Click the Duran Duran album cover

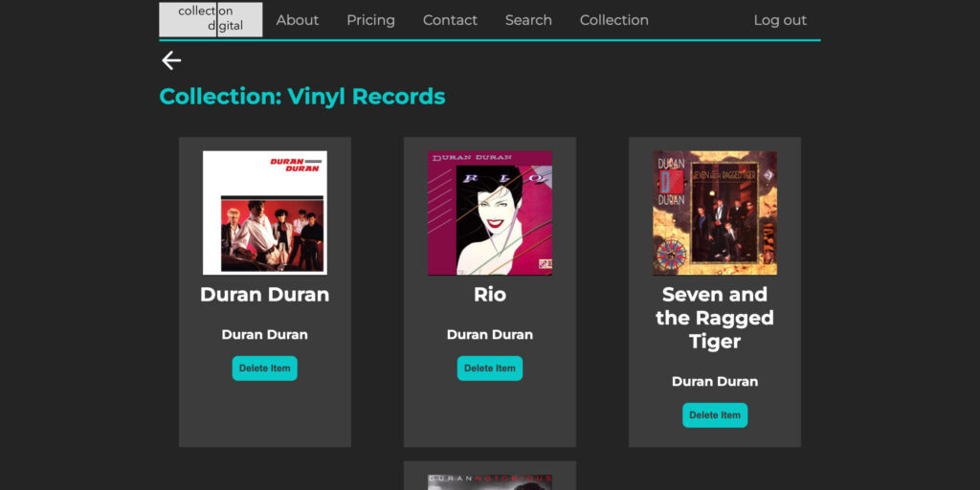click(x=265, y=212)
